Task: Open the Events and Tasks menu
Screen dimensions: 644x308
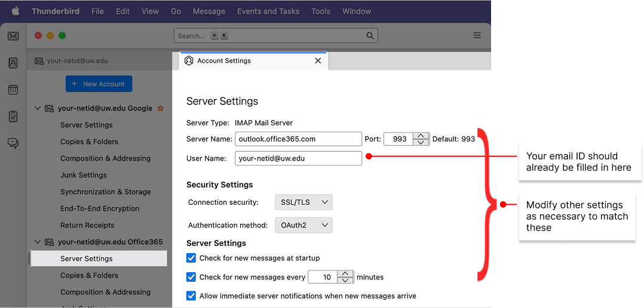Action: (268, 11)
